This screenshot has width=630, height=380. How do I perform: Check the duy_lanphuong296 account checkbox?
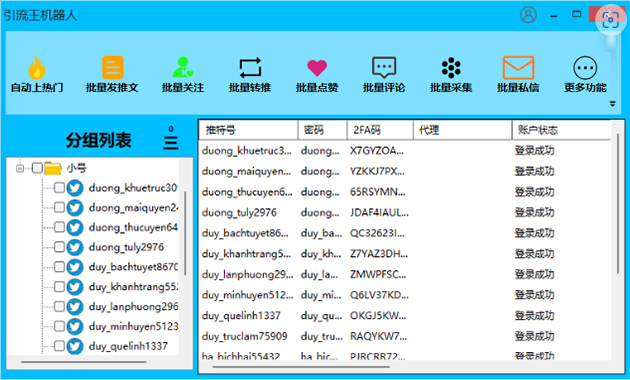59,306
